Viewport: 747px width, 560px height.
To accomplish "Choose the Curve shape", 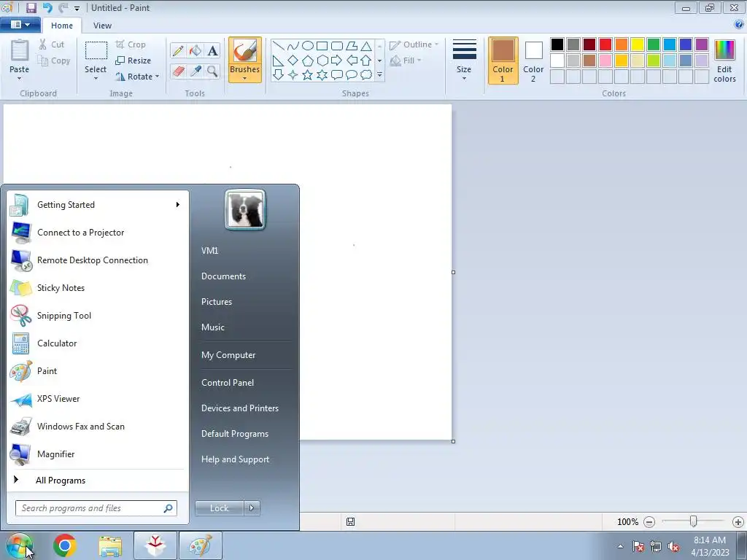I will (293, 46).
